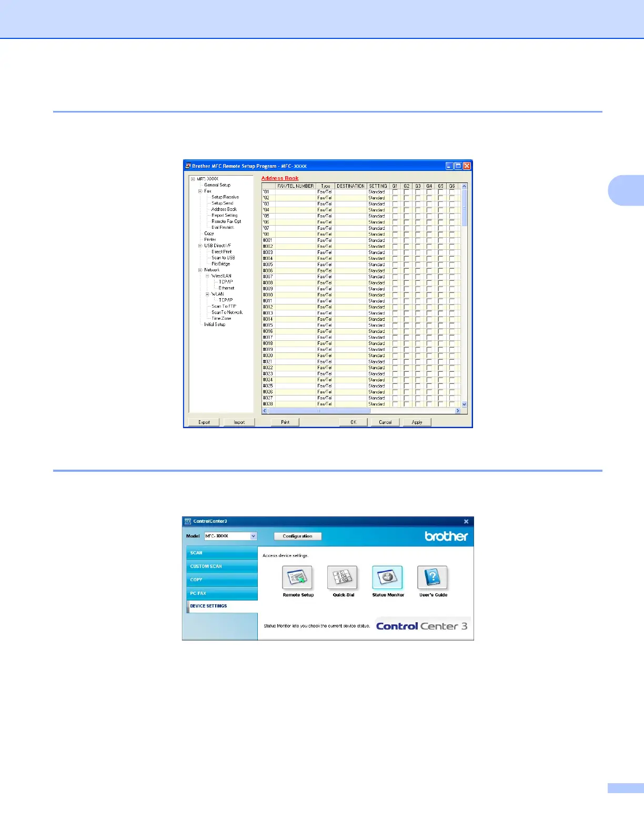Click the FAX/TEL NUMBER cell of row *01

click(x=295, y=192)
